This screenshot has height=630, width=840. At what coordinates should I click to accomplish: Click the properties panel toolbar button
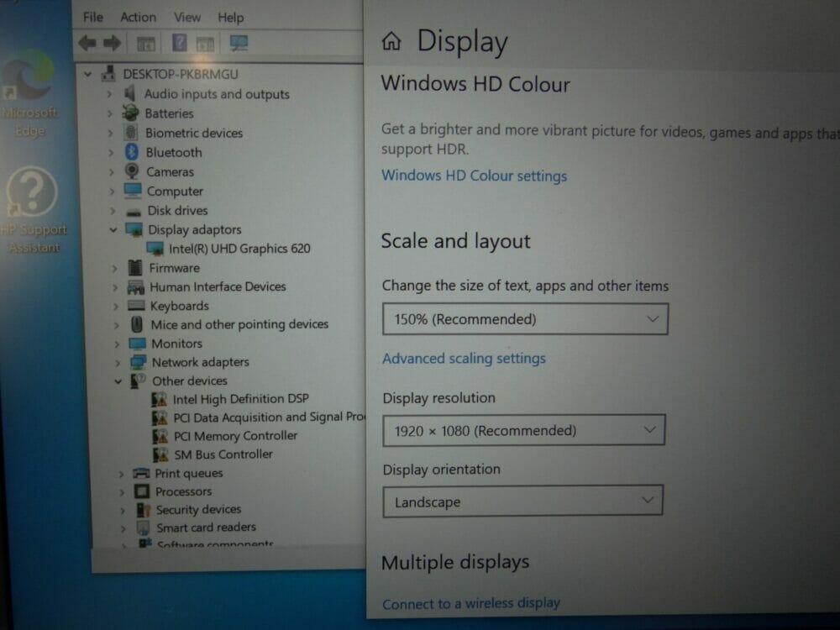click(205, 44)
